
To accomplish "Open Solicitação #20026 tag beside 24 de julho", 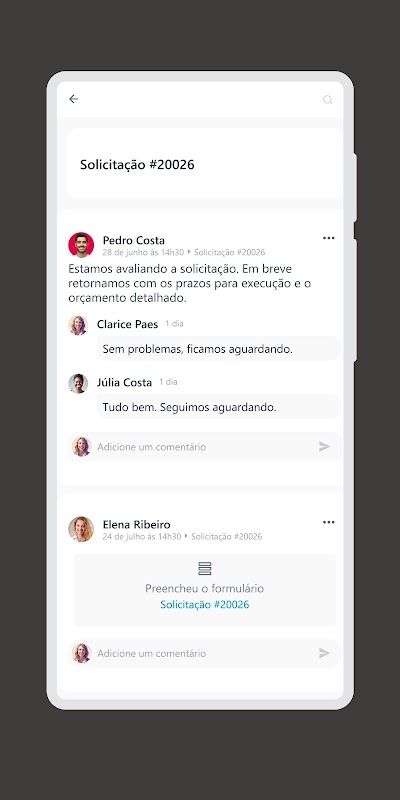I will [227, 537].
